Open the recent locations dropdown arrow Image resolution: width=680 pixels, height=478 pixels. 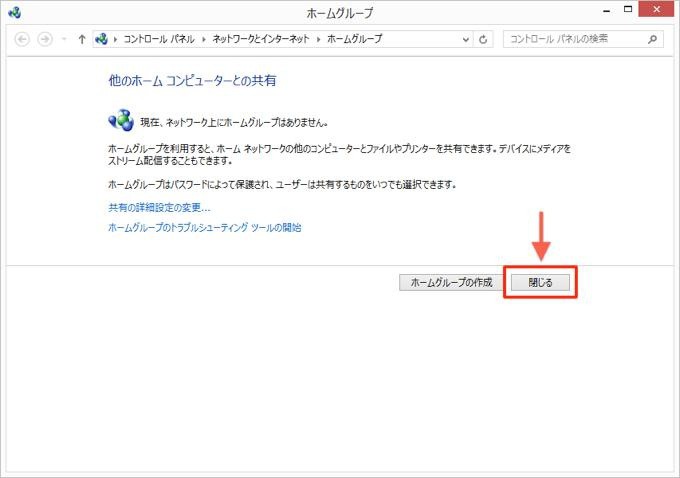pos(64,40)
